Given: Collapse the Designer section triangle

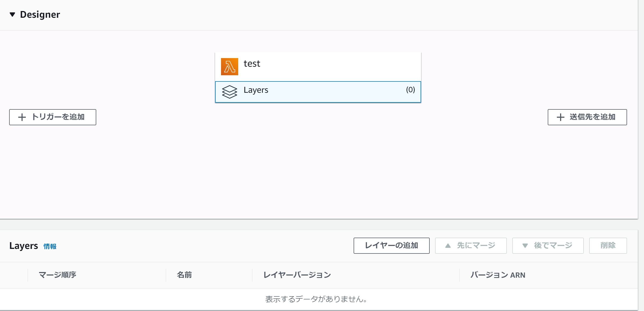Looking at the screenshot, I should pos(12,15).
